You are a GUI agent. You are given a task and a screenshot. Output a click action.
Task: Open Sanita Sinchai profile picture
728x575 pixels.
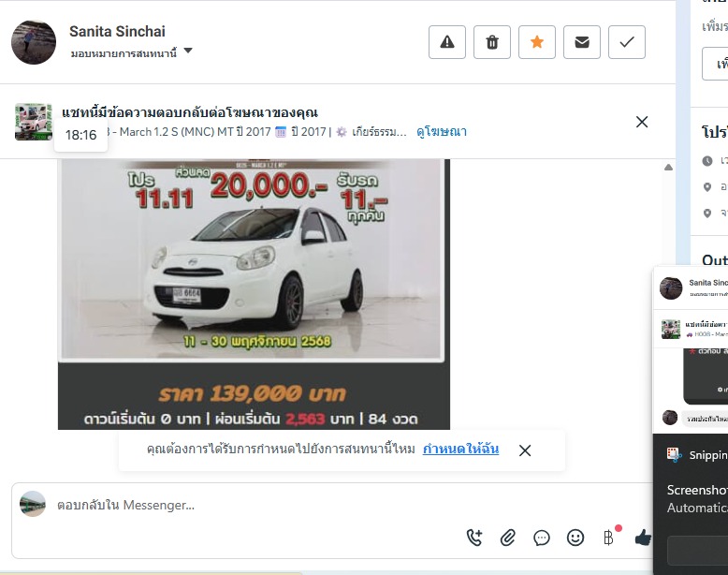pos(34,42)
